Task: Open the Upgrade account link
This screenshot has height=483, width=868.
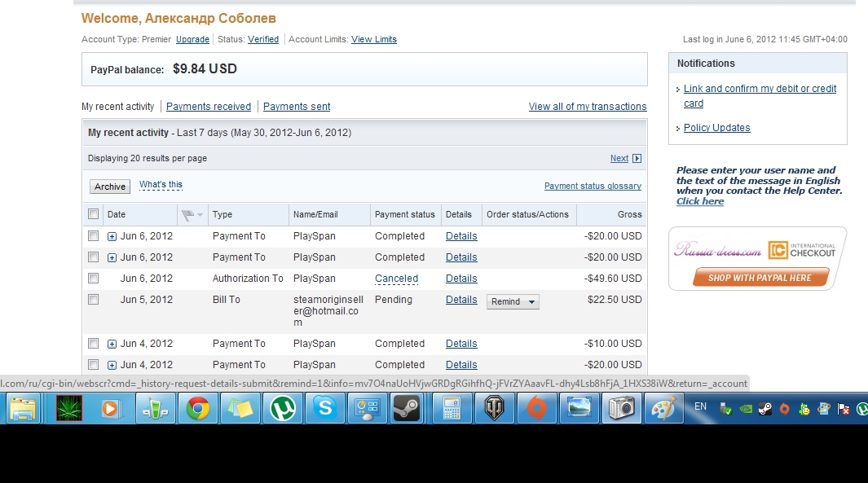Action: 192,39
